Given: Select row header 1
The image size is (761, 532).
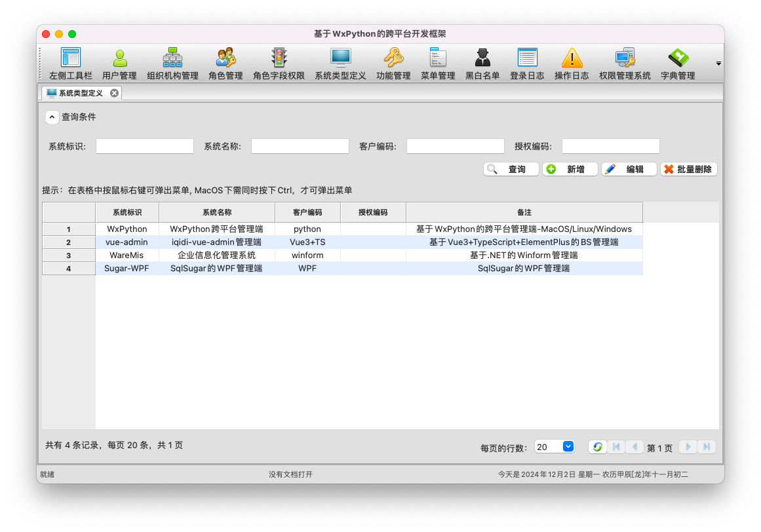Looking at the screenshot, I should 69,229.
